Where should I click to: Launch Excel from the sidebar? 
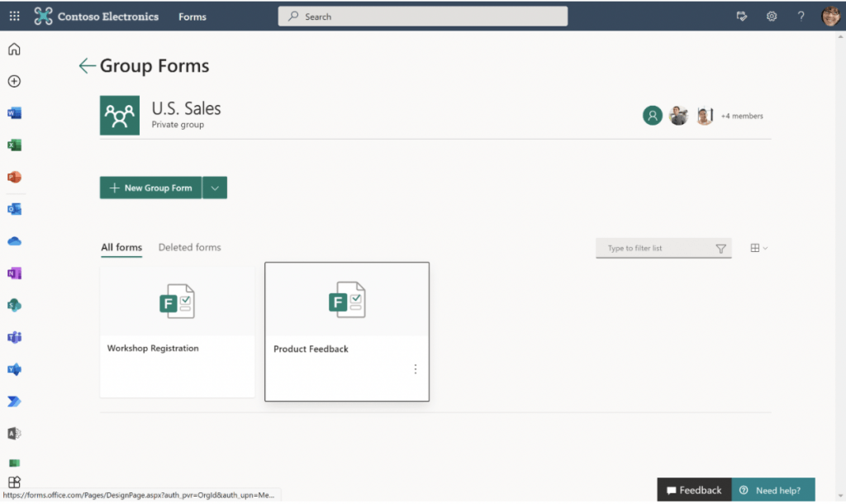(15, 145)
